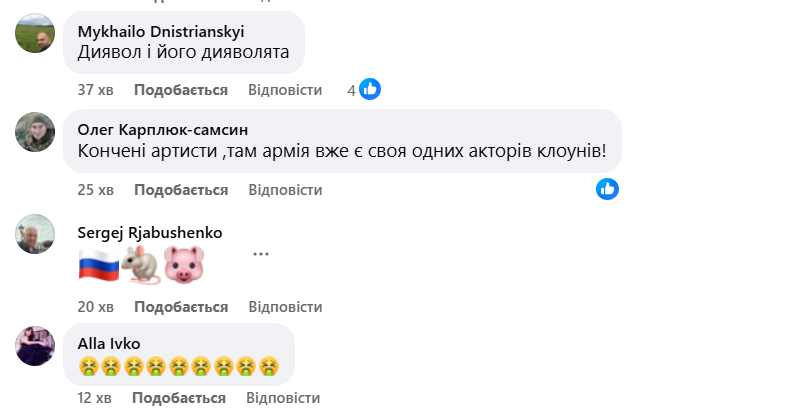Open Олег Карплюк-самсин's avatar
The height and width of the screenshot is (413, 791).
tap(36, 132)
